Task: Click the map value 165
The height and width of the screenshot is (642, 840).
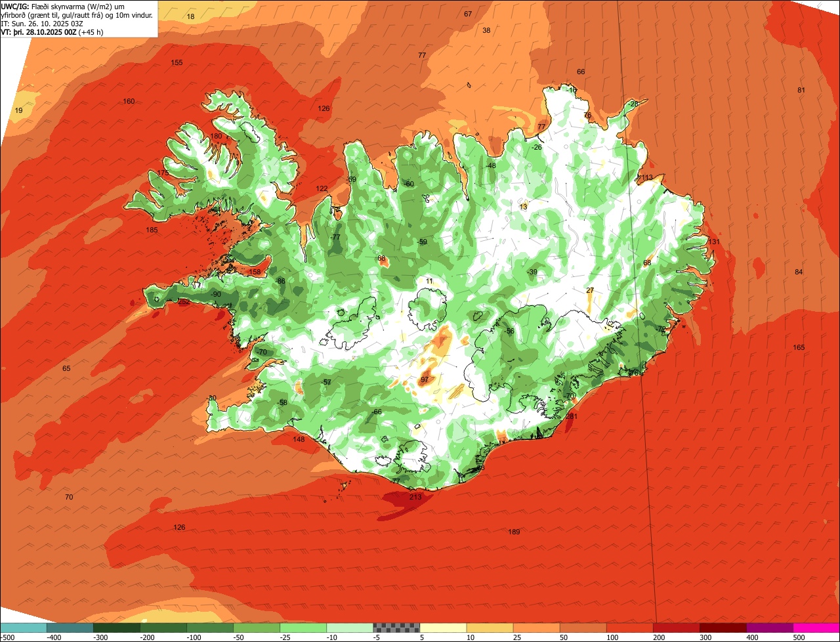Action: pos(799,348)
